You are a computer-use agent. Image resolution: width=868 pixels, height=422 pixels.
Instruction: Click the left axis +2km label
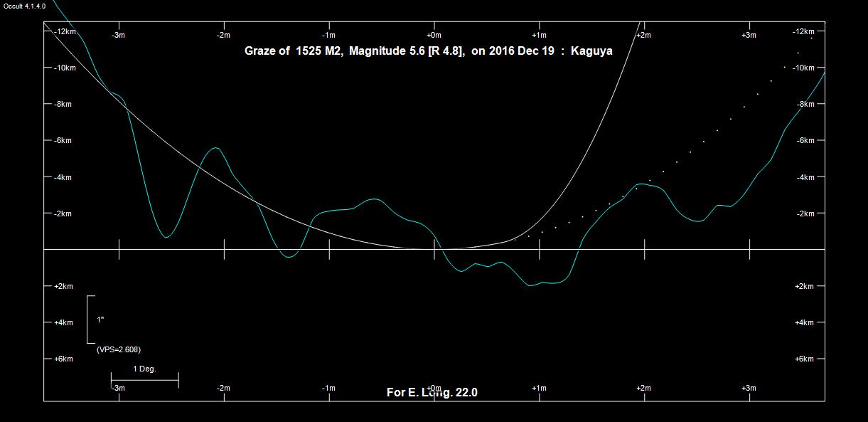point(63,286)
